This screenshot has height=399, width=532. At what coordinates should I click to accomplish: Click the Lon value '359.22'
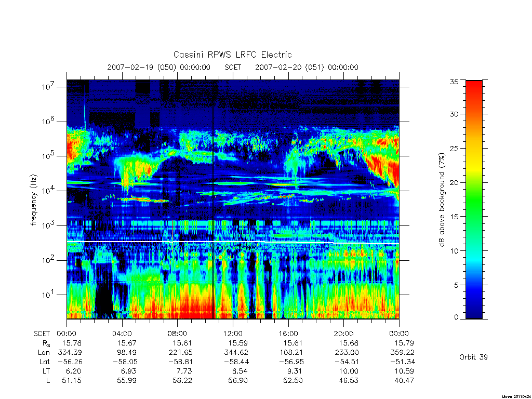[403, 353]
